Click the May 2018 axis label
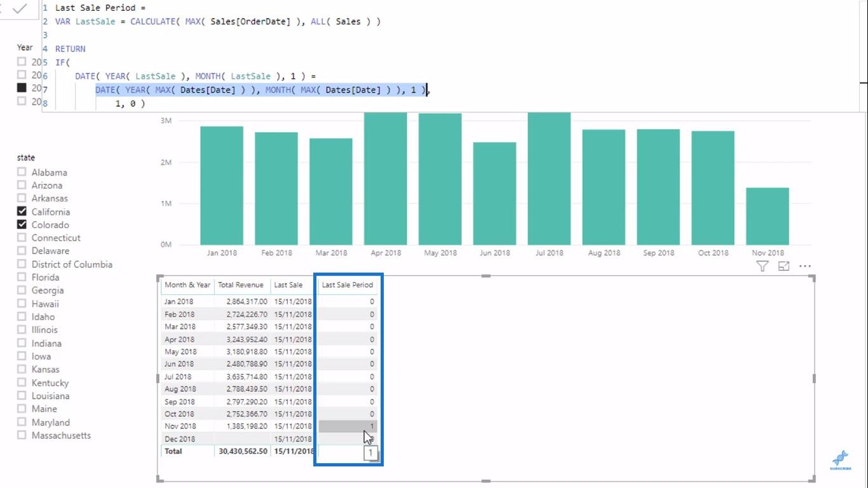868x488 pixels. tap(440, 252)
